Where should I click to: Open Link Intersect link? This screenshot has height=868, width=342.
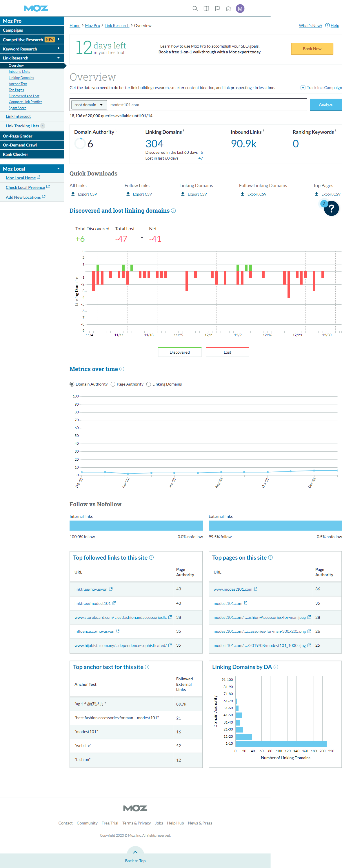(x=18, y=116)
